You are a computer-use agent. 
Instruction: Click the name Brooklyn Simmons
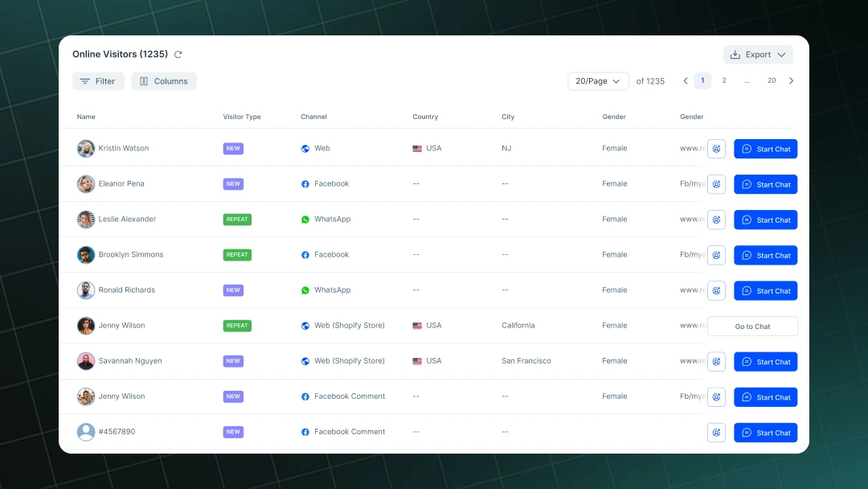pos(131,255)
